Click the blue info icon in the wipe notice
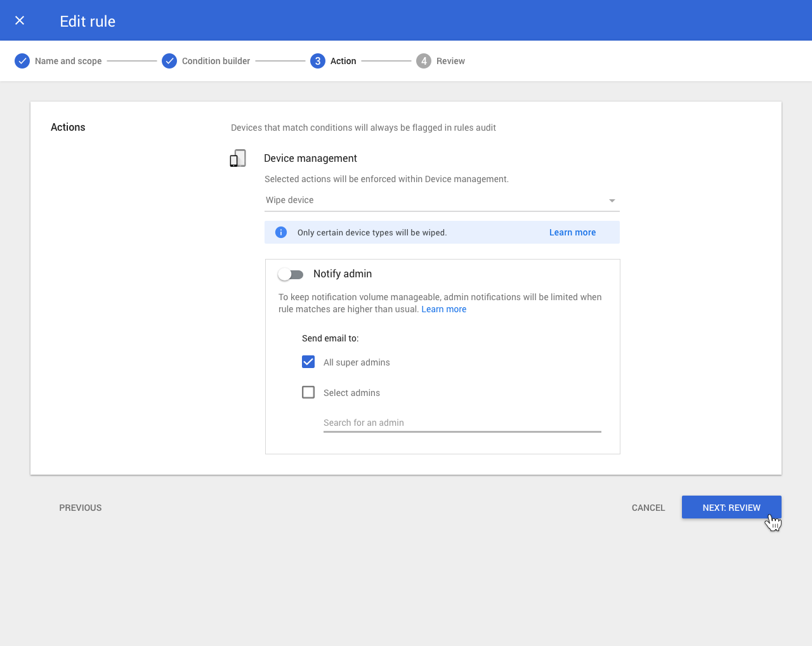This screenshot has width=812, height=646. click(x=280, y=232)
